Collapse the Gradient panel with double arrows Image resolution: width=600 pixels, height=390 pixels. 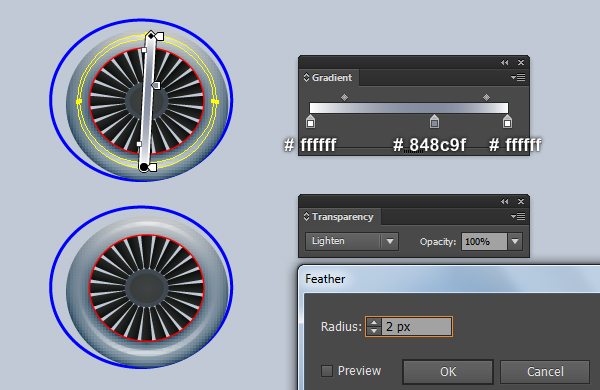coord(504,62)
